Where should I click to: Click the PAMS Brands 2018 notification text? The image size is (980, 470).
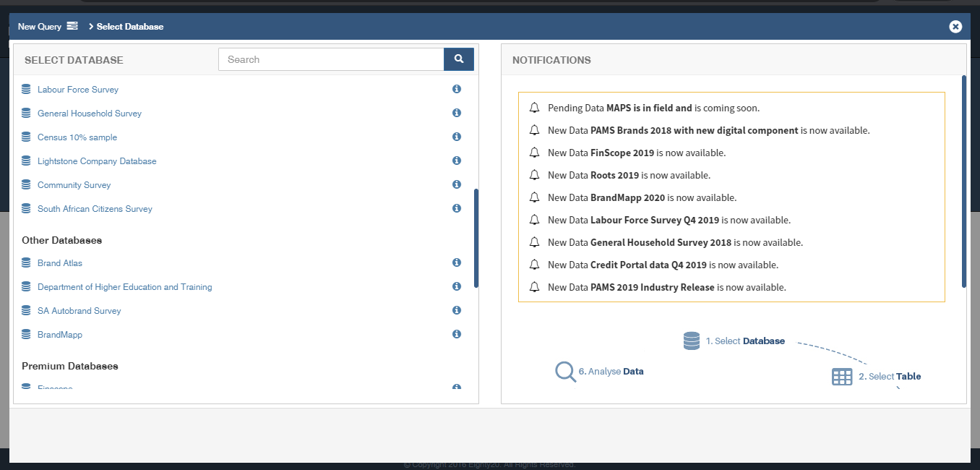click(x=709, y=131)
